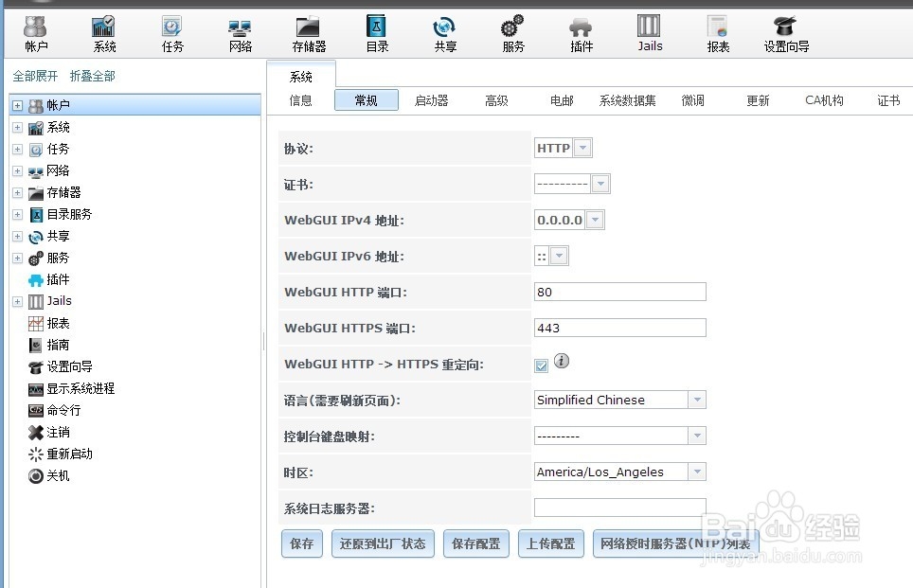
Task: Focus the WebGUI HTTPS 端口 field
Action: pyautogui.click(x=620, y=328)
